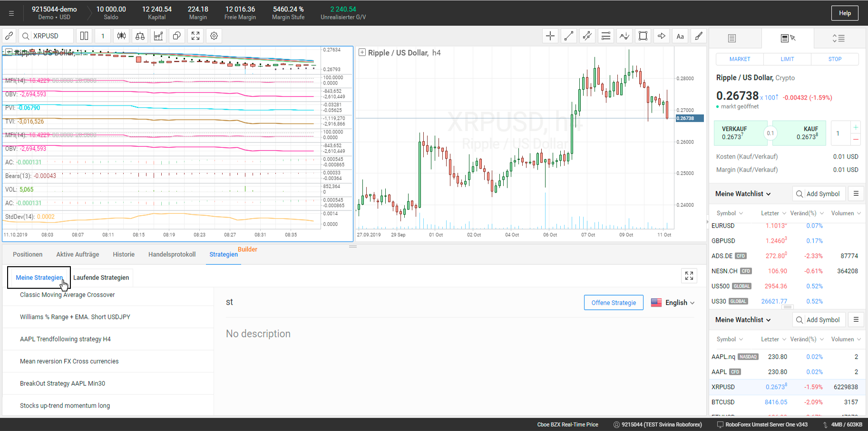Open the Historie tab

pyautogui.click(x=124, y=255)
